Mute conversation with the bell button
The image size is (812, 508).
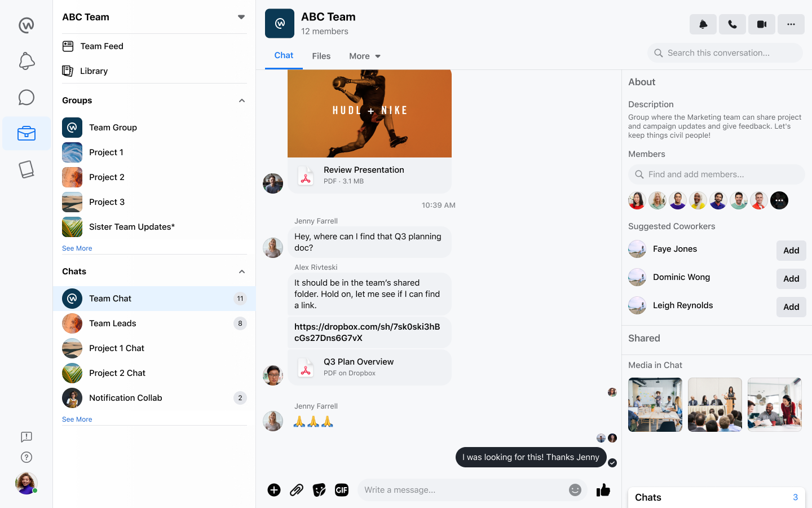(x=703, y=24)
